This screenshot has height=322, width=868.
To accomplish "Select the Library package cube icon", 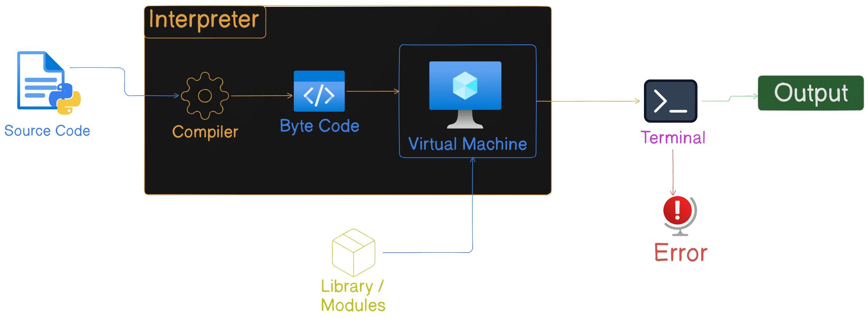I will tap(353, 253).
